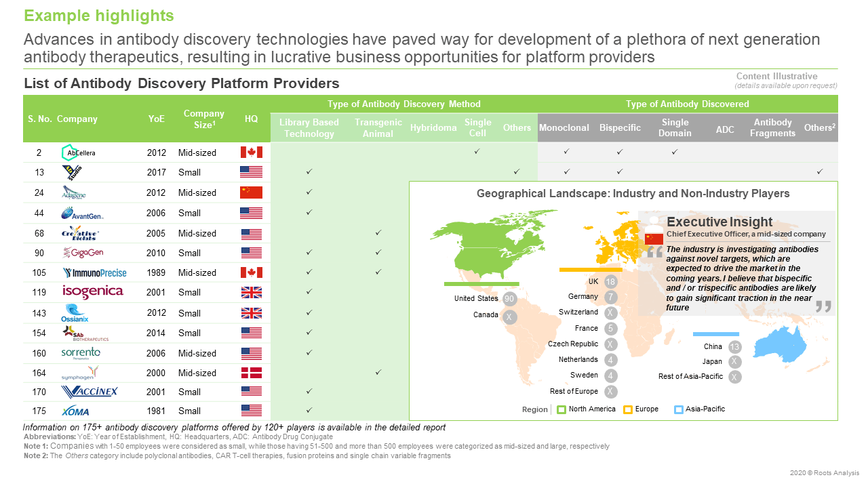The width and height of the screenshot is (868, 488).
Task: Click XOMA Library Based Technology checkmark
Action: click(309, 410)
